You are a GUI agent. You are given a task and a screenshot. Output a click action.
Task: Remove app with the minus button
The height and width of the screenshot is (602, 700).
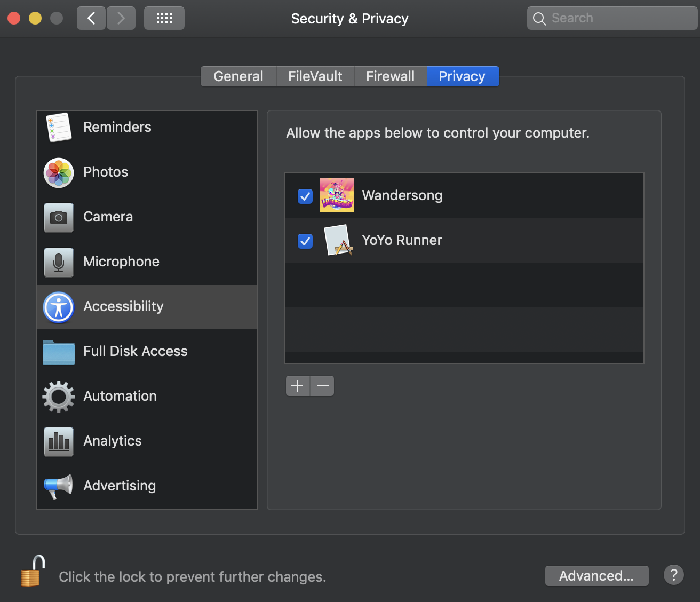322,386
